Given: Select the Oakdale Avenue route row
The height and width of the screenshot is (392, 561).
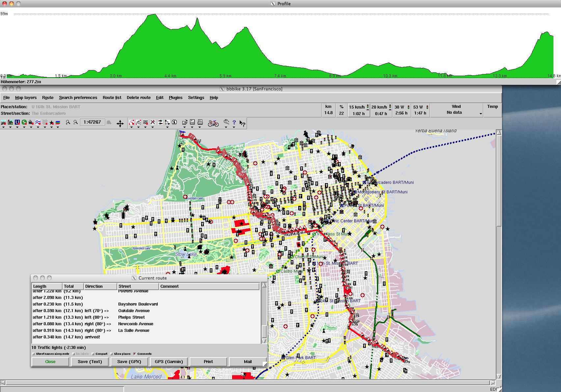Looking at the screenshot, I should (146, 311).
